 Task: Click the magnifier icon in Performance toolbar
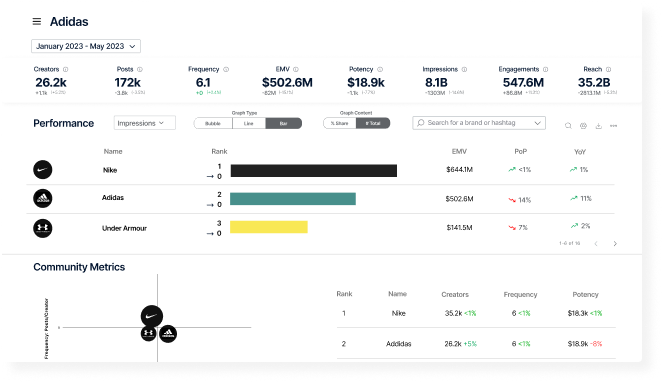[x=568, y=126]
